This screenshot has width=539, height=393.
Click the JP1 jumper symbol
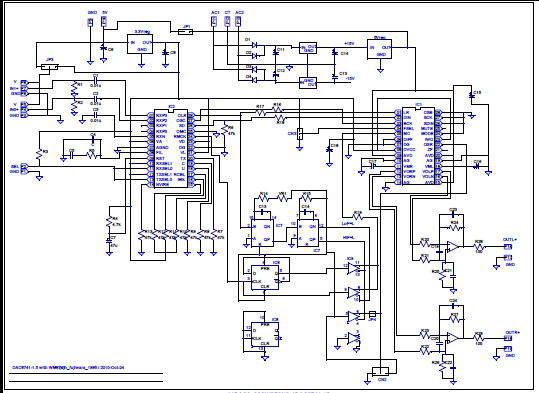click(186, 32)
